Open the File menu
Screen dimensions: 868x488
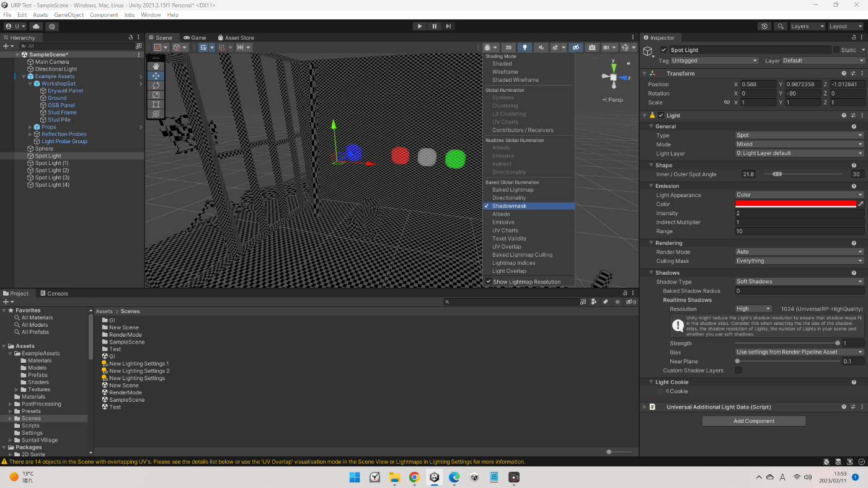pyautogui.click(x=7, y=15)
